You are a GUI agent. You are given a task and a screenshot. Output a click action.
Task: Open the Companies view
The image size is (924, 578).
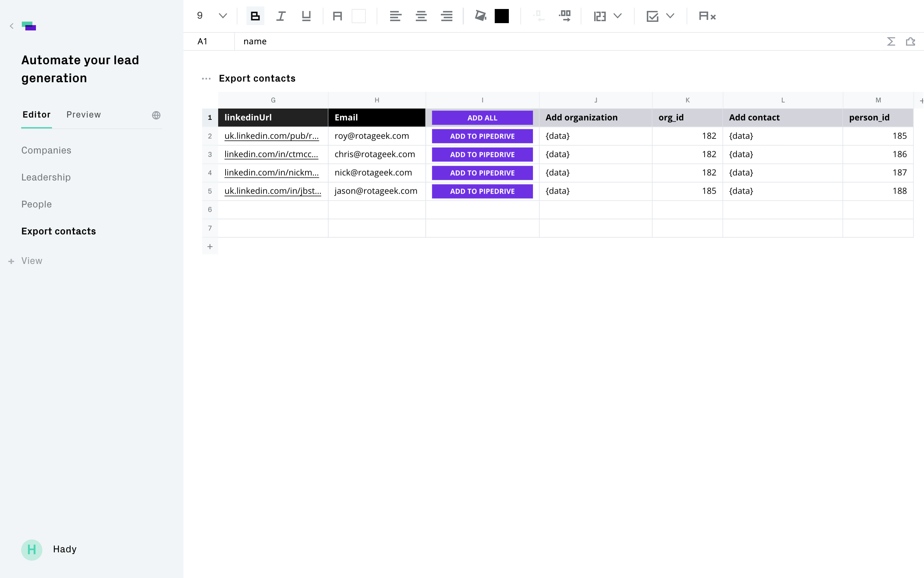point(46,150)
